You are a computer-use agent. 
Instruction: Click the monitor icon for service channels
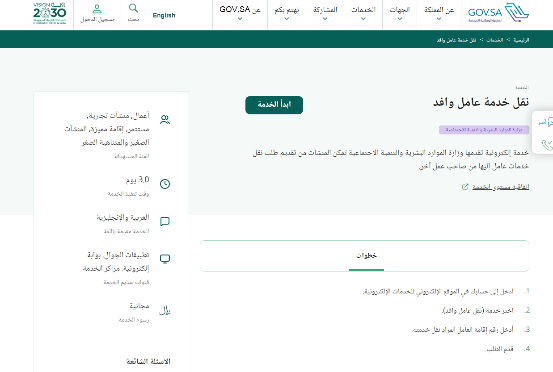point(165,259)
